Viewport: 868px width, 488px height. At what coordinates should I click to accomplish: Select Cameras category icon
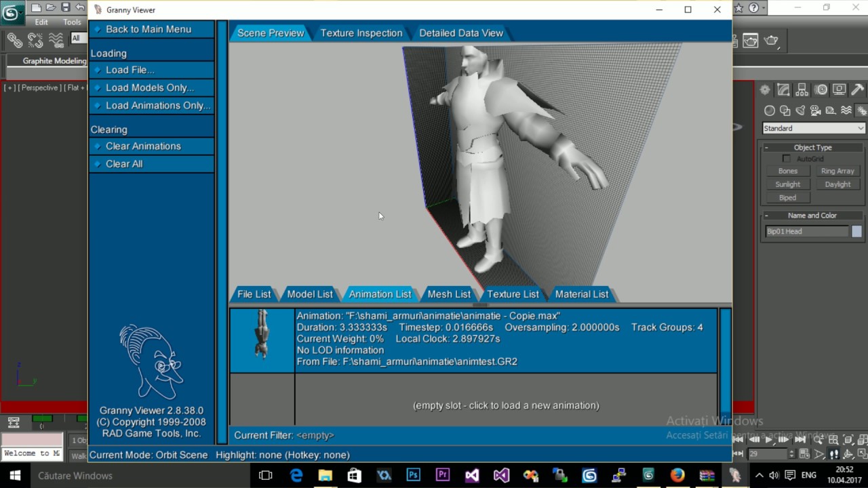tap(816, 110)
